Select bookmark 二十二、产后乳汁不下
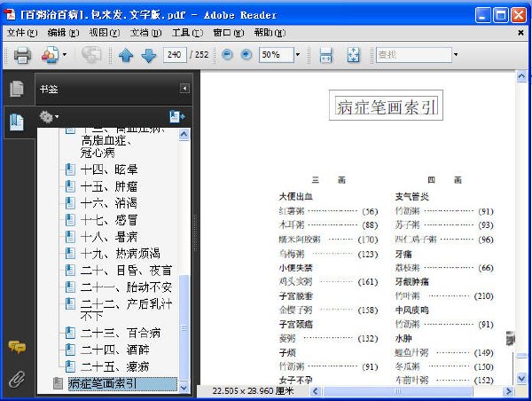The image size is (532, 401). pos(126,310)
